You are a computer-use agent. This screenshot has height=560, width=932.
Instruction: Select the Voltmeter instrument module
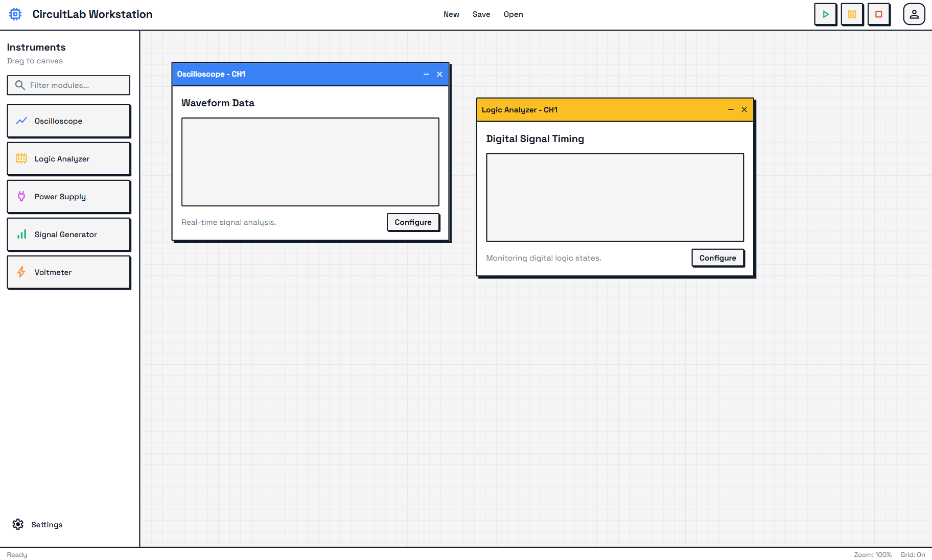(68, 272)
